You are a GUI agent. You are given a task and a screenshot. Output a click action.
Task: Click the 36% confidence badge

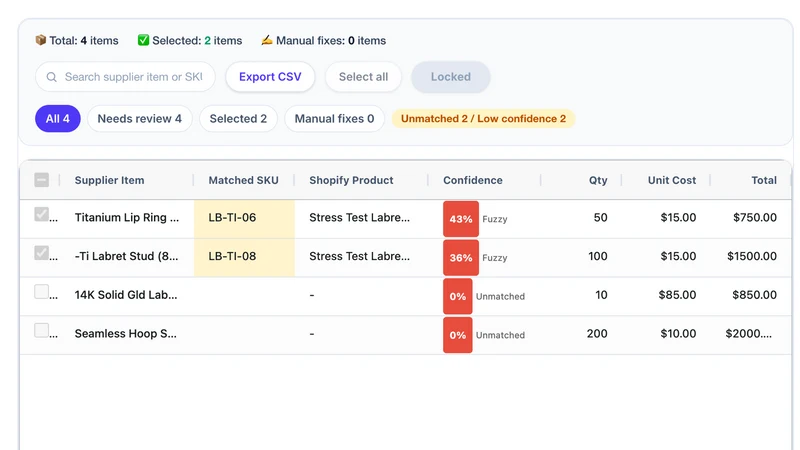(x=461, y=258)
